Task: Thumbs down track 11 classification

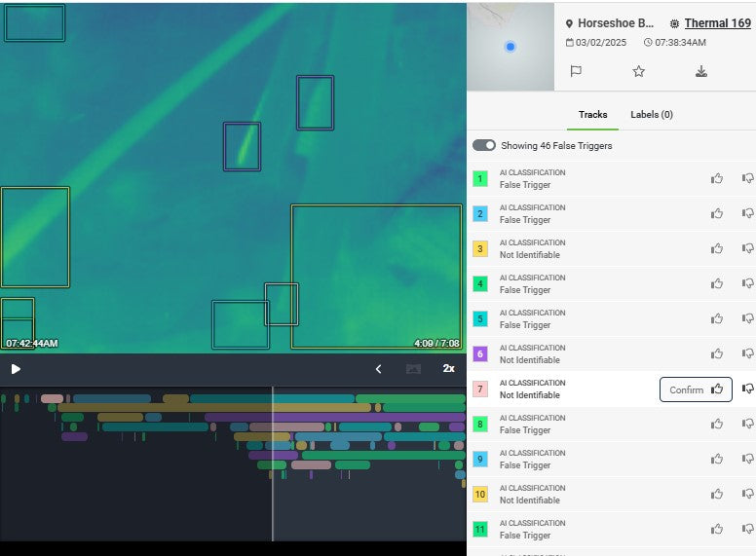Action: (x=747, y=529)
